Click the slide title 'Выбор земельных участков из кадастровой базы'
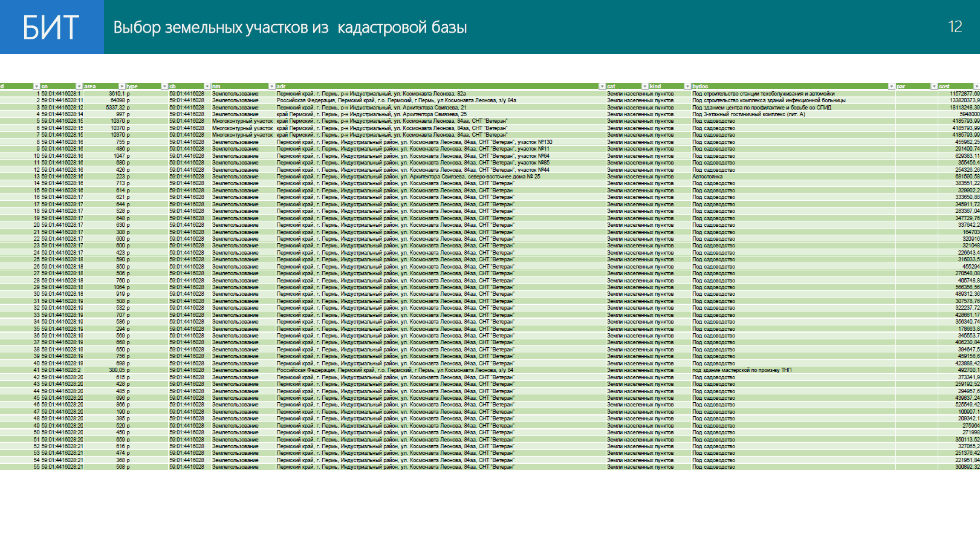Image resolution: width=980 pixels, height=551 pixels. (x=290, y=28)
